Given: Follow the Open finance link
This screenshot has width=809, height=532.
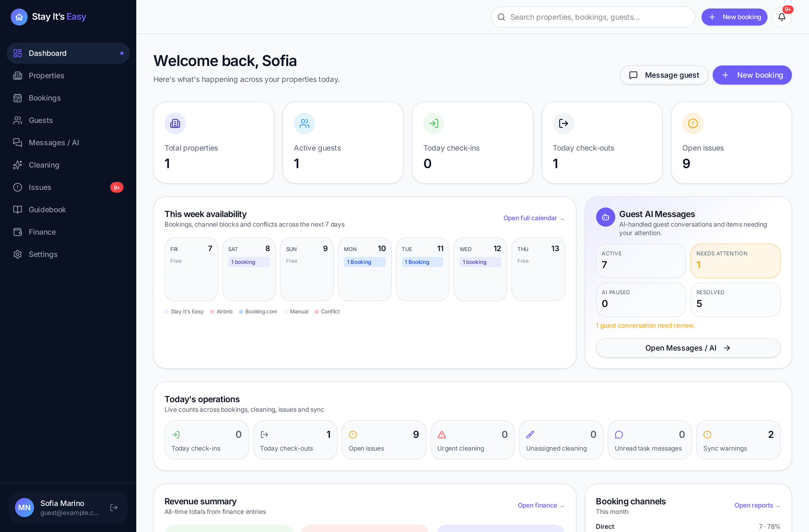Looking at the screenshot, I should 541,505.
